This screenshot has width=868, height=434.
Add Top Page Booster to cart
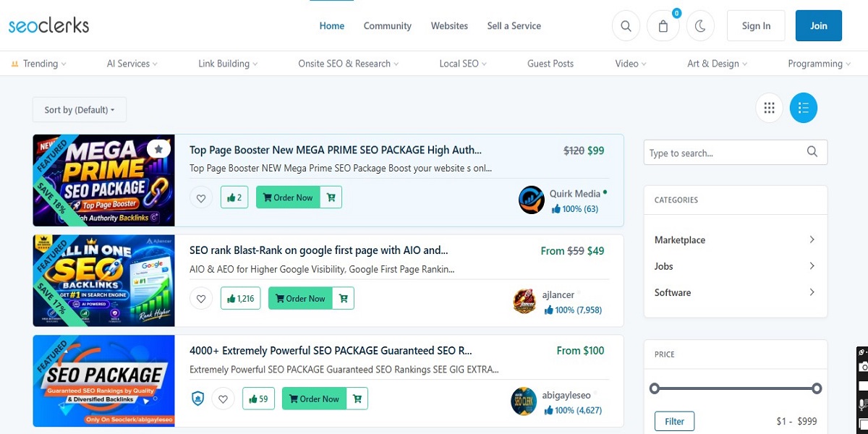click(331, 197)
